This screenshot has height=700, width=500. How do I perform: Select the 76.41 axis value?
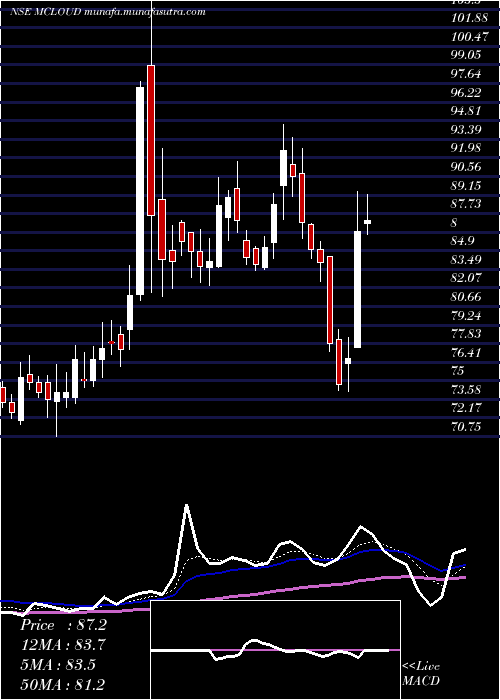pyautogui.click(x=466, y=352)
